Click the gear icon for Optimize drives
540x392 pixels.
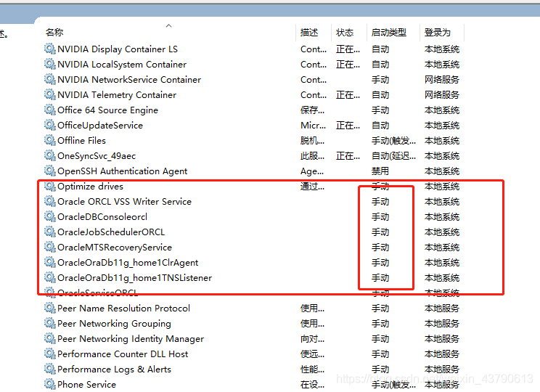click(50, 186)
